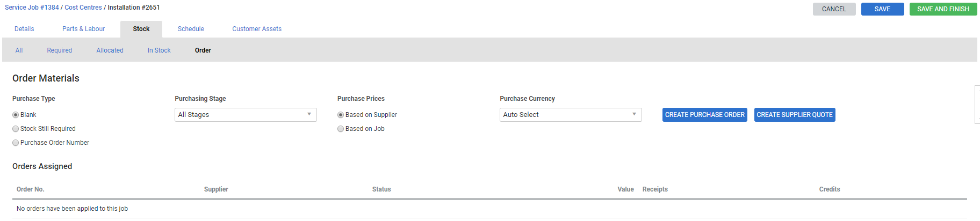This screenshot has height=221, width=980.
Task: Open Service Job #1384 breadcrumb link
Action: 32,8
